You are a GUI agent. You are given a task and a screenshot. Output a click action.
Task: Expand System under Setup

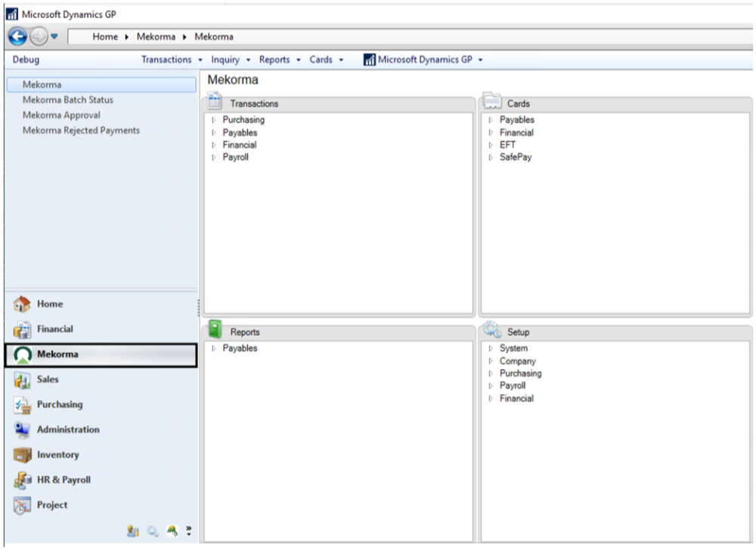[491, 349]
